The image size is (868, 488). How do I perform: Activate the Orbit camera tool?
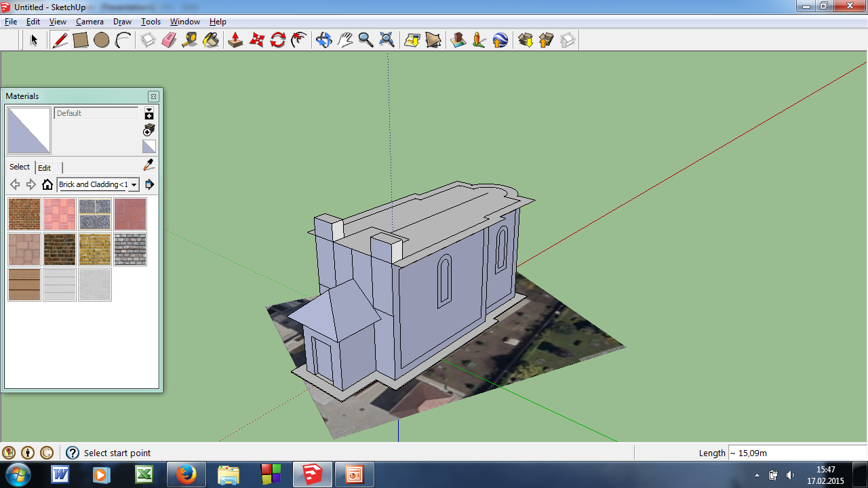pos(323,41)
